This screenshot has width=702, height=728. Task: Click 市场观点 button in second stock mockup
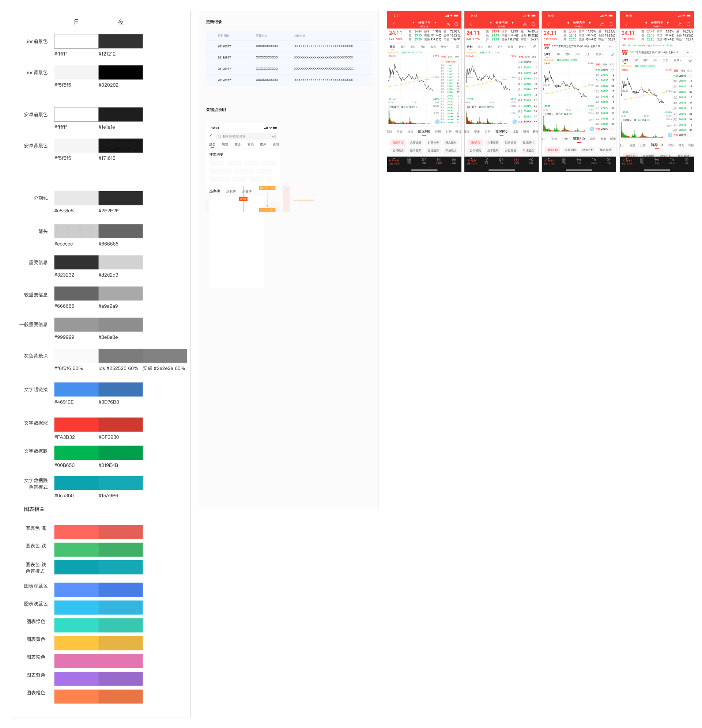click(x=528, y=151)
